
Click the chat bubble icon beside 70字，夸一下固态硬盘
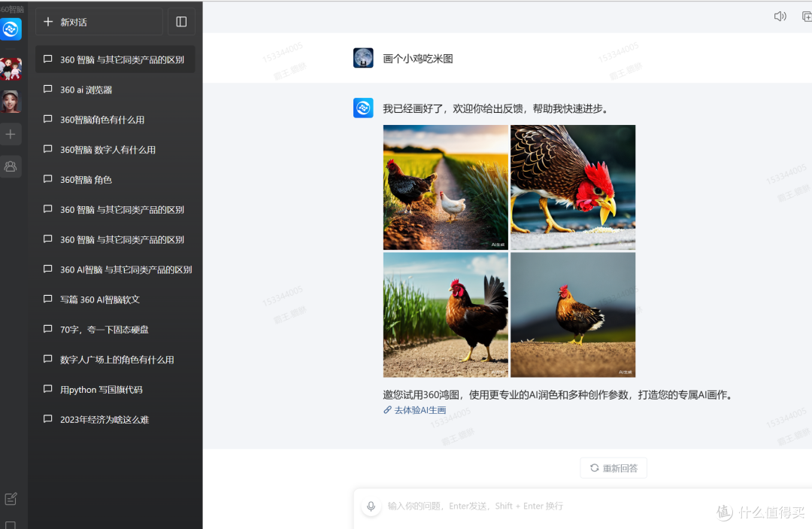[x=47, y=329]
